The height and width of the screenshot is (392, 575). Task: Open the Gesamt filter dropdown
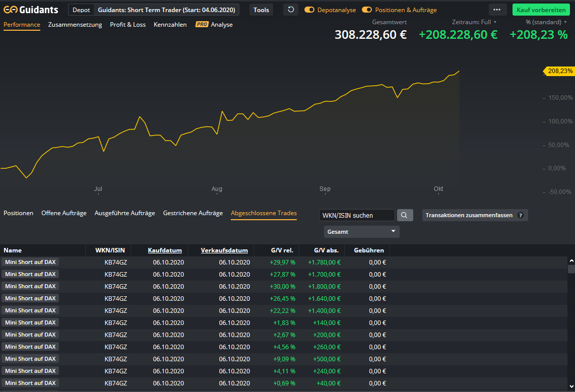coord(361,232)
